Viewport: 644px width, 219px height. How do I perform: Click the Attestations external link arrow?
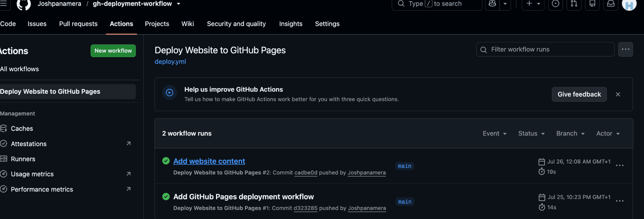pyautogui.click(x=128, y=144)
